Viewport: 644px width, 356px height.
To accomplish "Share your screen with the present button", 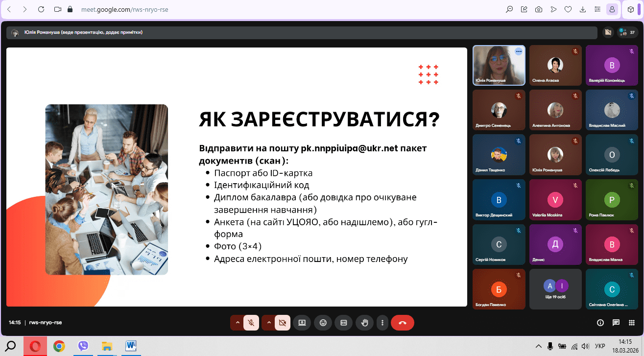I will coord(302,323).
